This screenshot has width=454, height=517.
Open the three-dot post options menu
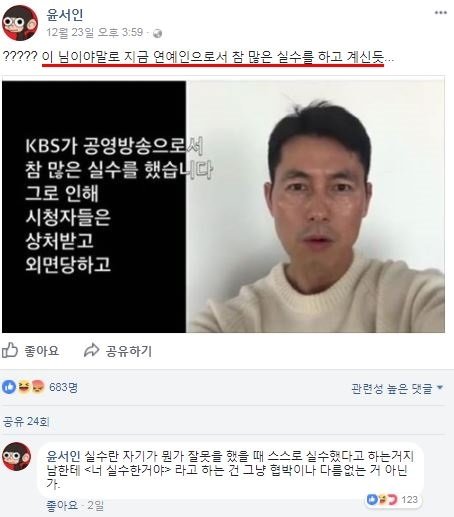pos(440,13)
